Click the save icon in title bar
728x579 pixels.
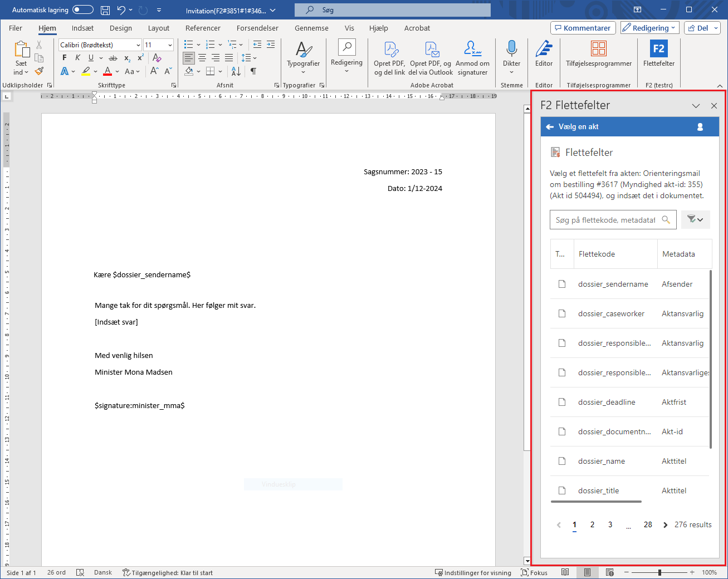105,10
